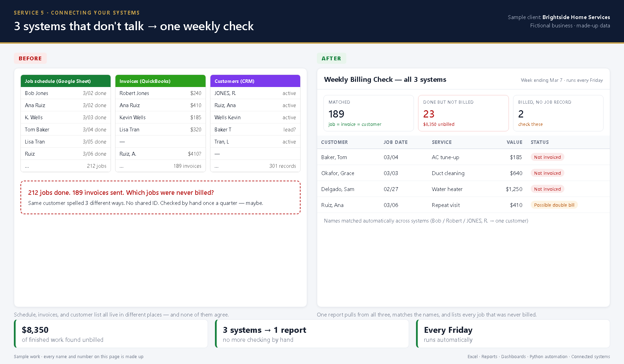Click the 3 systems → 1 report card
This screenshot has height=364, width=624.
click(312, 333)
